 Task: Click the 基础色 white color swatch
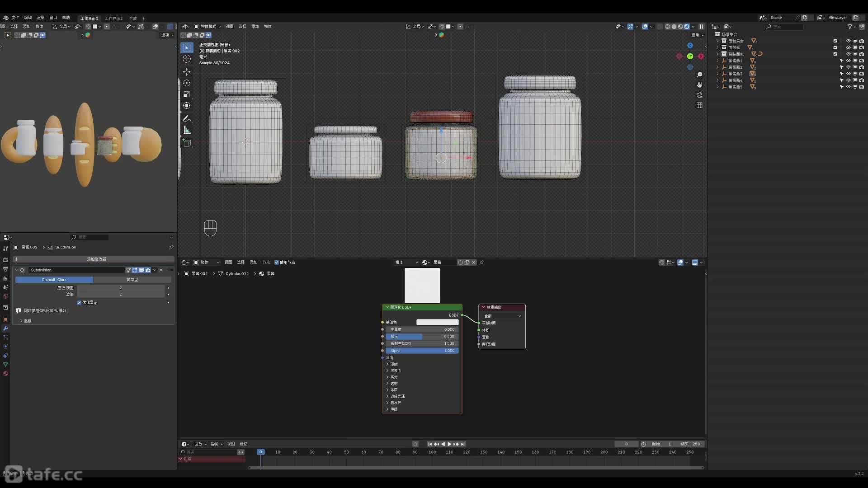(437, 322)
